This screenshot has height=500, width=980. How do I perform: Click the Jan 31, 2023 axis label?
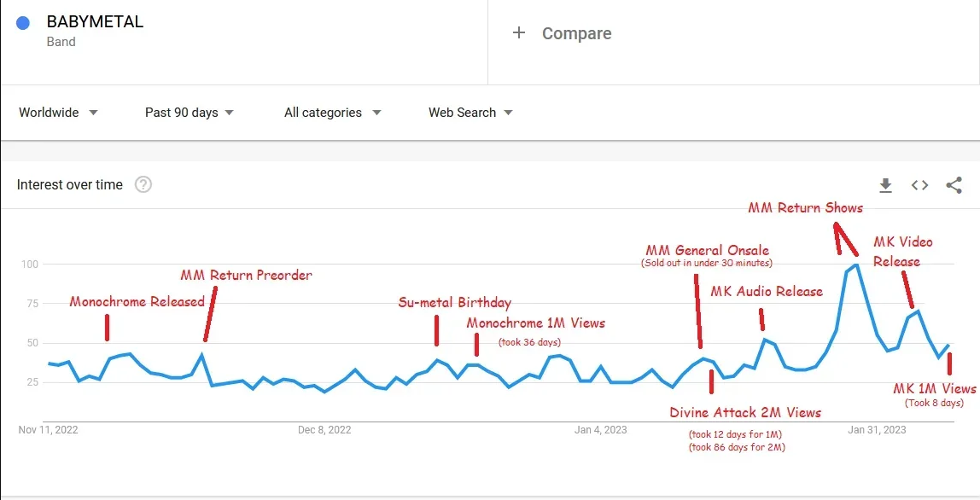877,429
